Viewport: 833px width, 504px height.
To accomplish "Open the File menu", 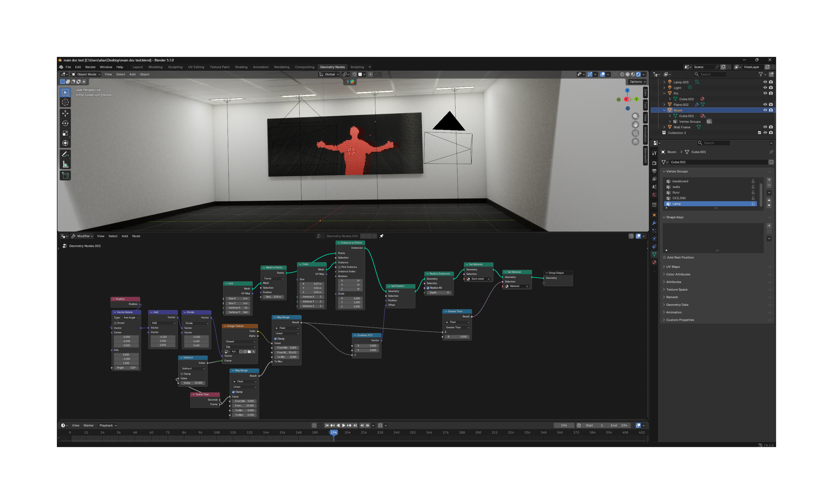I will coord(68,67).
